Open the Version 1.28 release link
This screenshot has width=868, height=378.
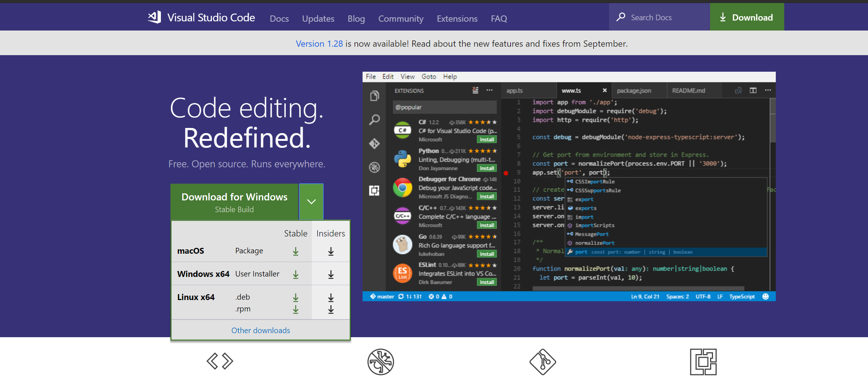tap(319, 44)
